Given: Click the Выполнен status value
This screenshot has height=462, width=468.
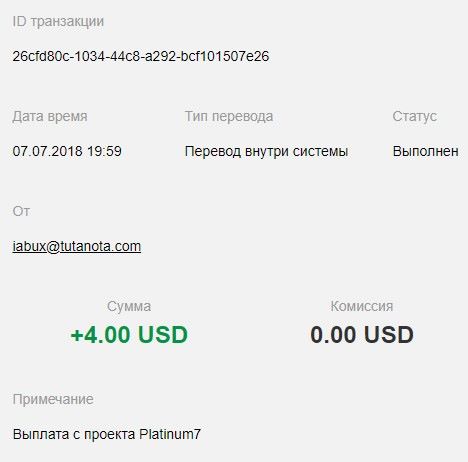Looking at the screenshot, I should tap(426, 151).
